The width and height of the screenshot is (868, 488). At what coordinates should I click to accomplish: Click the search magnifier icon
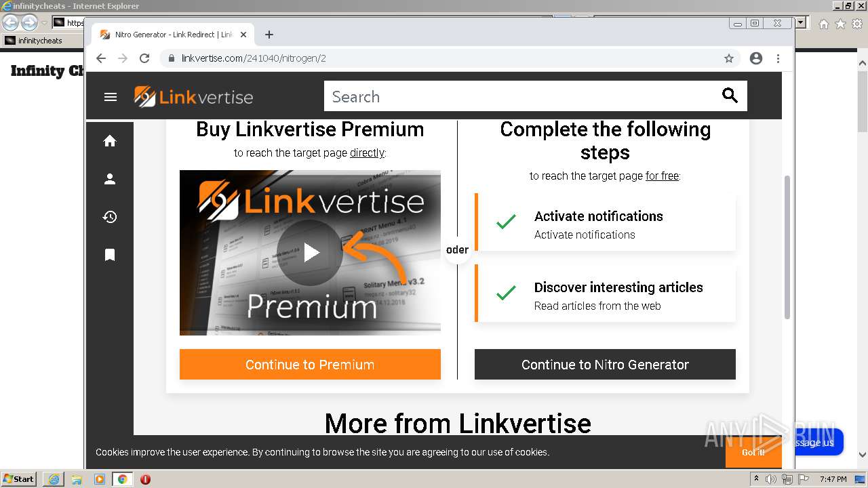(730, 96)
